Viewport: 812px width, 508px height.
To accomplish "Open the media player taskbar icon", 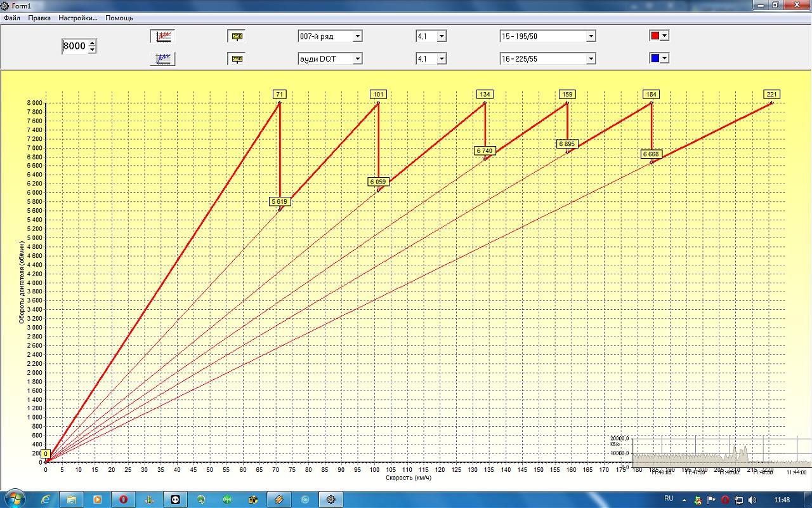I will pyautogui.click(x=98, y=500).
